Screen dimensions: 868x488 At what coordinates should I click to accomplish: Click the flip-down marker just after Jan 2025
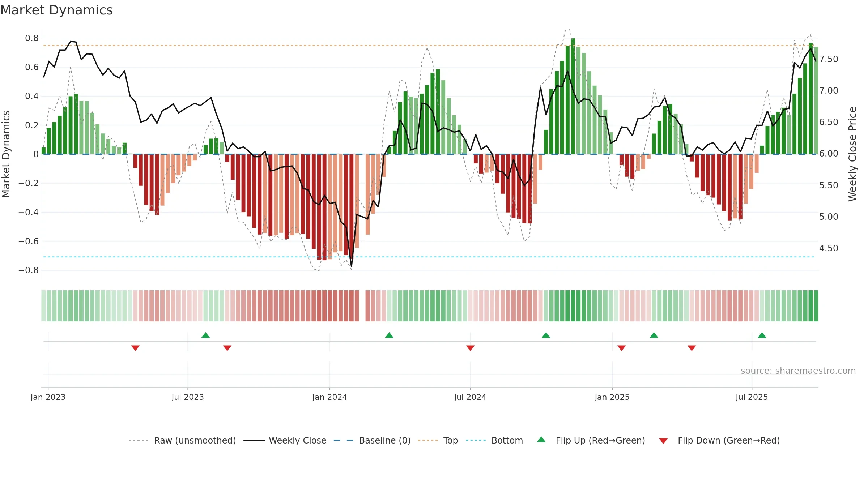point(621,348)
